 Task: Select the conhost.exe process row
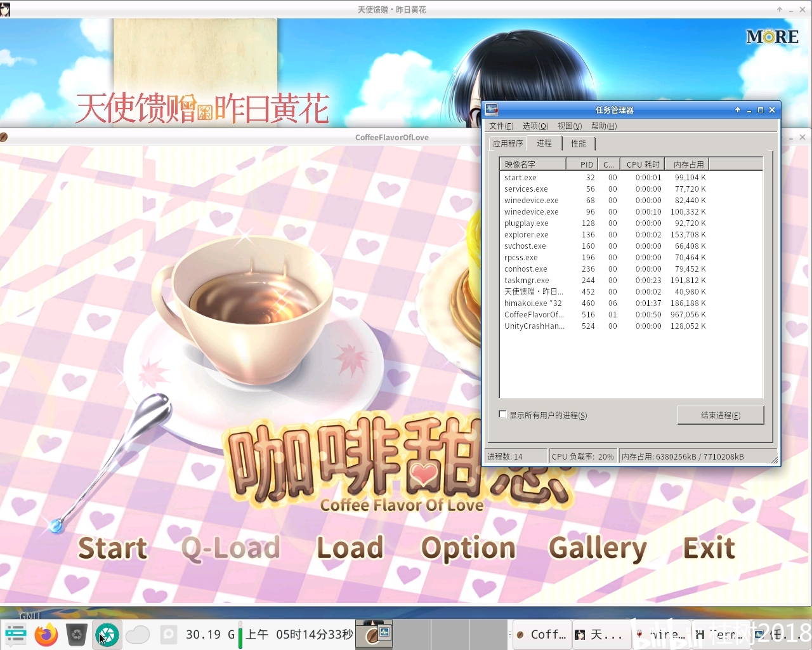[x=605, y=269]
